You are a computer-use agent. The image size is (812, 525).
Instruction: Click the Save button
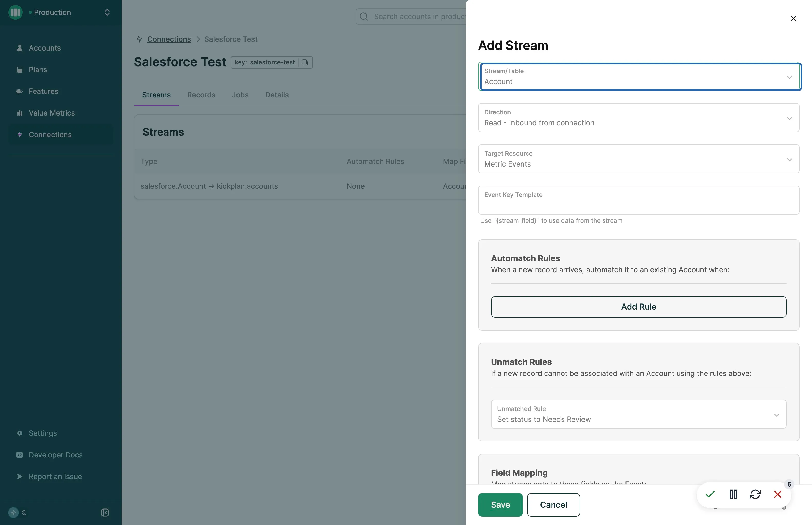click(500, 505)
